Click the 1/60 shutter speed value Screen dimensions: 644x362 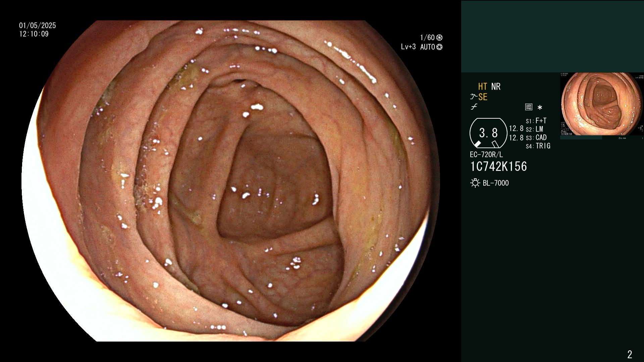tap(427, 38)
